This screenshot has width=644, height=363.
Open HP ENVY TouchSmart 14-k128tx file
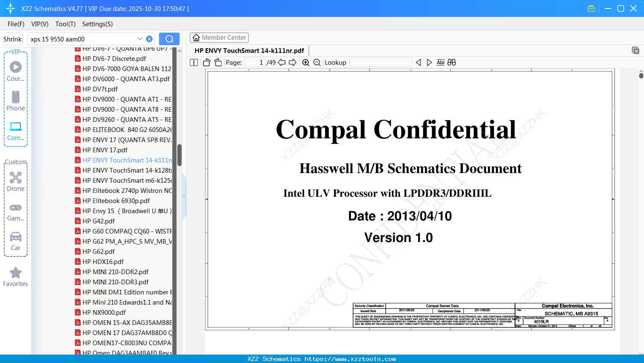coord(127,170)
